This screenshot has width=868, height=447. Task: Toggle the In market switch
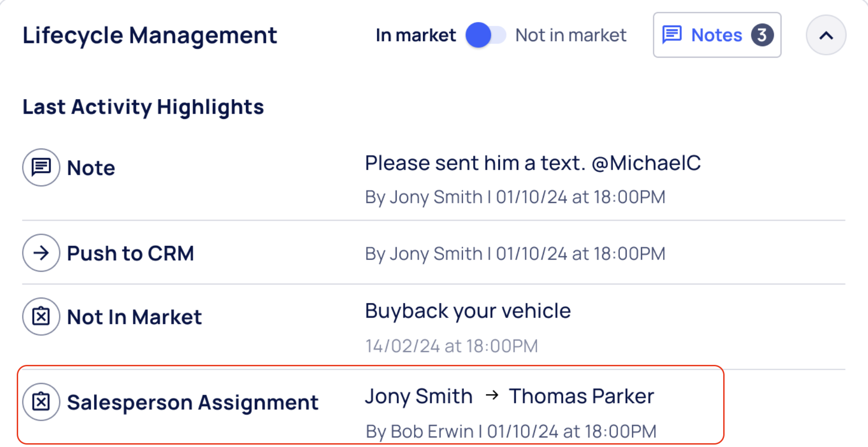[x=486, y=35]
